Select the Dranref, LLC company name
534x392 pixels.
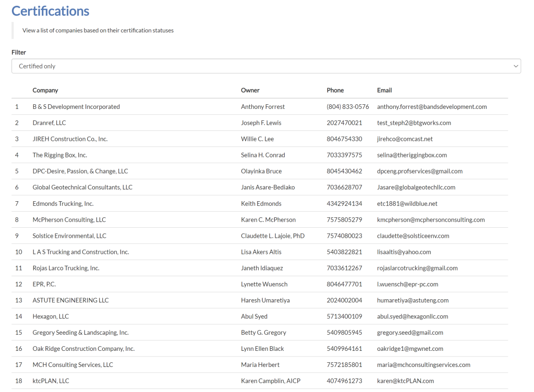point(49,123)
